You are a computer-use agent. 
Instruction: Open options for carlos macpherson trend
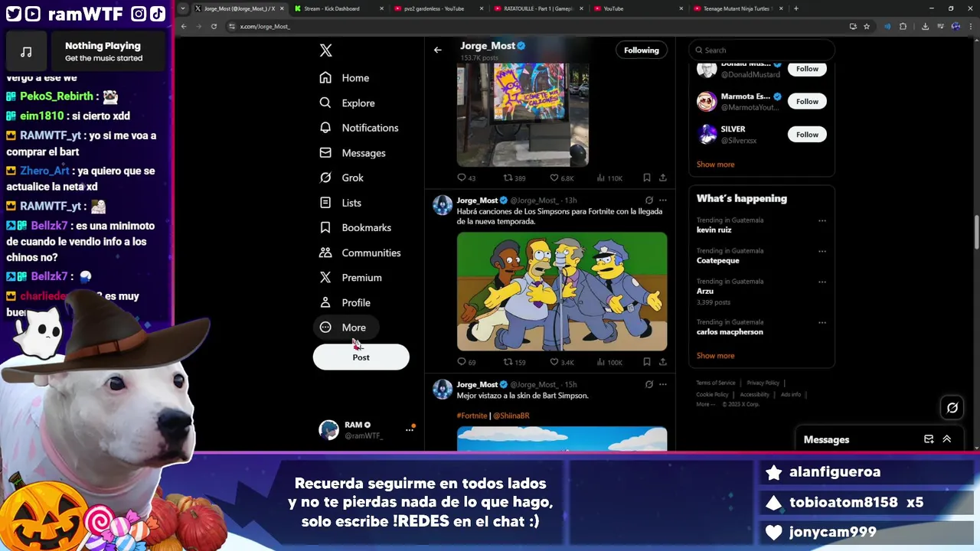tap(822, 323)
